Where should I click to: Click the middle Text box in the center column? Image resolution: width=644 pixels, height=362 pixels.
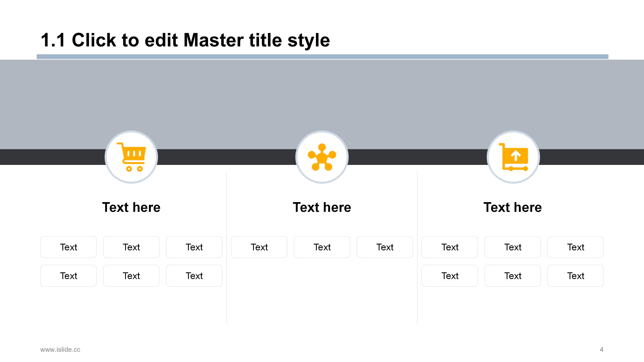click(322, 247)
